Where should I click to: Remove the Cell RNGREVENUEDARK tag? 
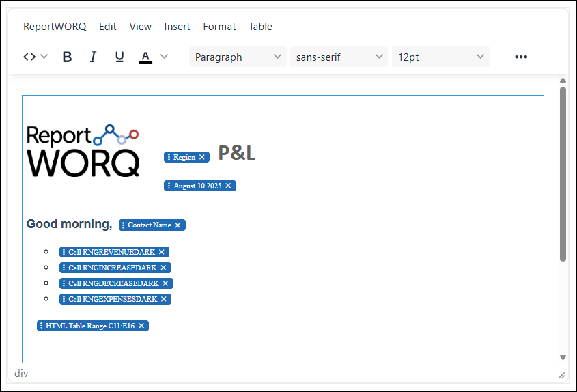click(162, 252)
